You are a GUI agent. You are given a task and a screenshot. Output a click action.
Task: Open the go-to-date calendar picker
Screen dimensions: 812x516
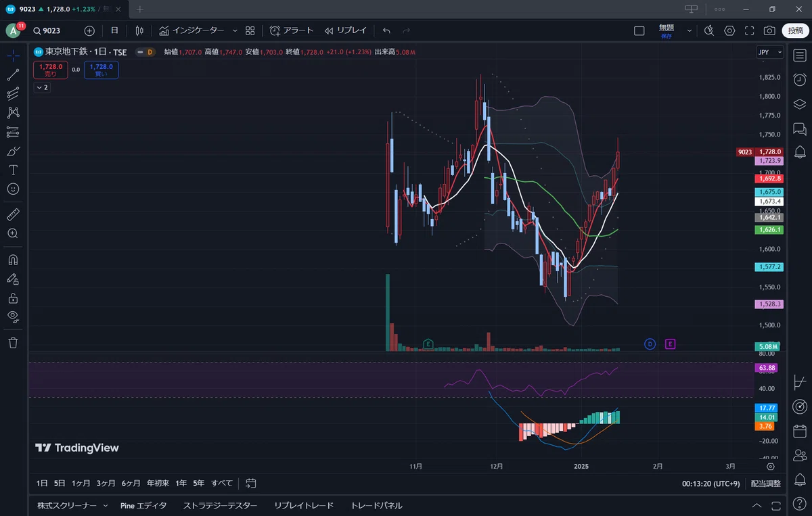(251, 484)
